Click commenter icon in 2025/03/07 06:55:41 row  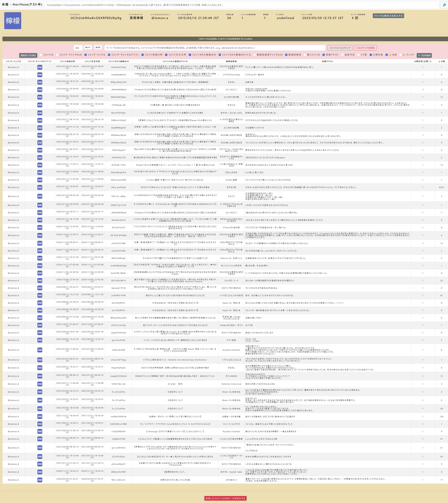pos(40,150)
